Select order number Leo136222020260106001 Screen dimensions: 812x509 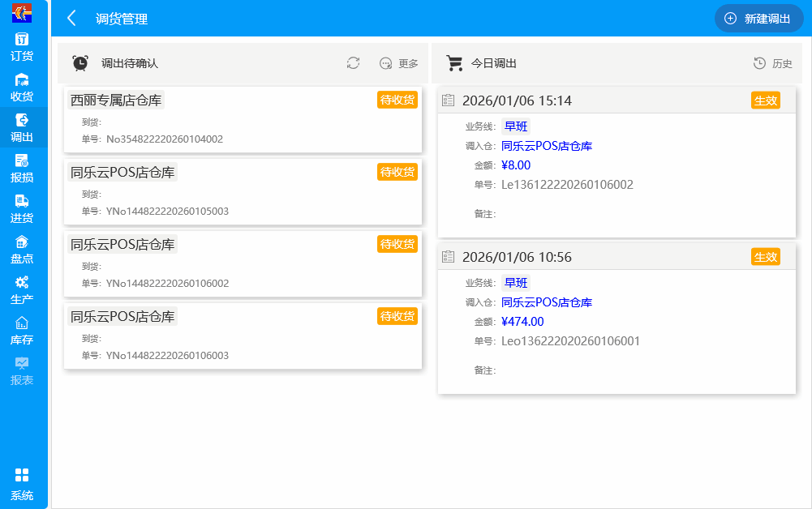[x=571, y=341]
